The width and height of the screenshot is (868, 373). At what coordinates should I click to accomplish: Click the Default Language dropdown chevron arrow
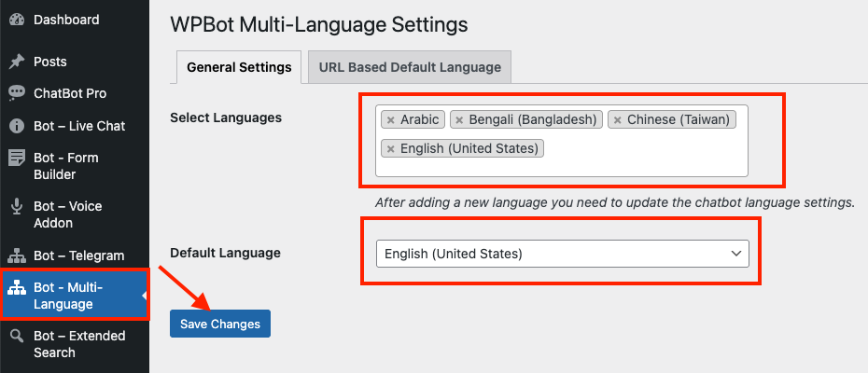pos(735,254)
